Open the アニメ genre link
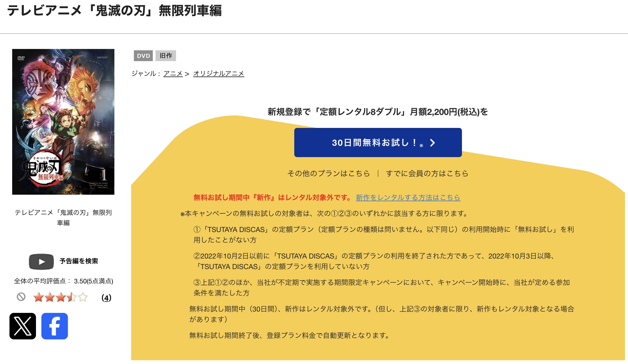 [173, 74]
